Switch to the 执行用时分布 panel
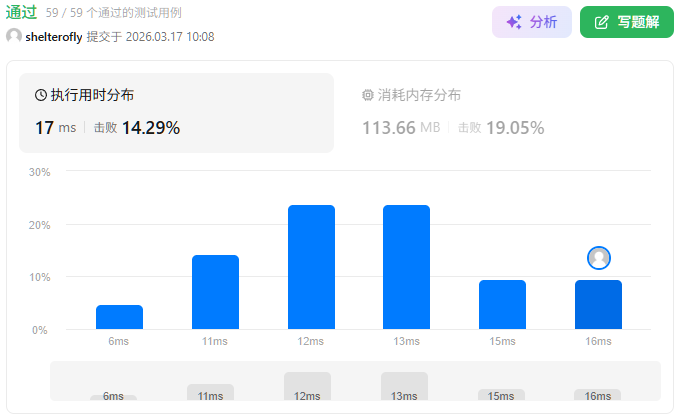 176,113
